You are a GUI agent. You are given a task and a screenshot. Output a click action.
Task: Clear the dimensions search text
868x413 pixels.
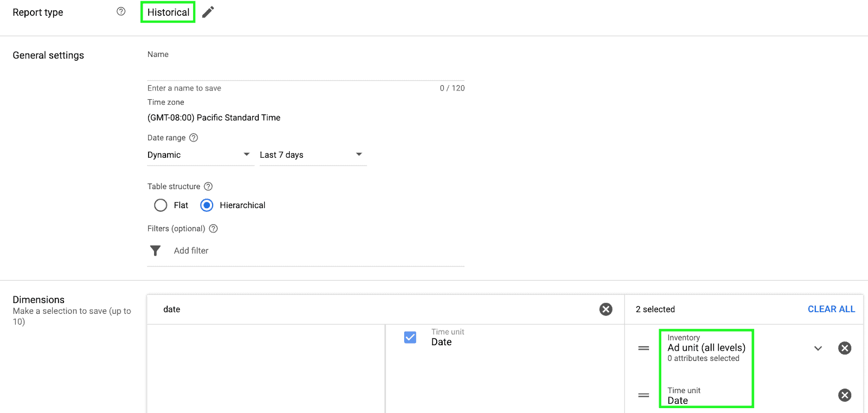click(605, 309)
